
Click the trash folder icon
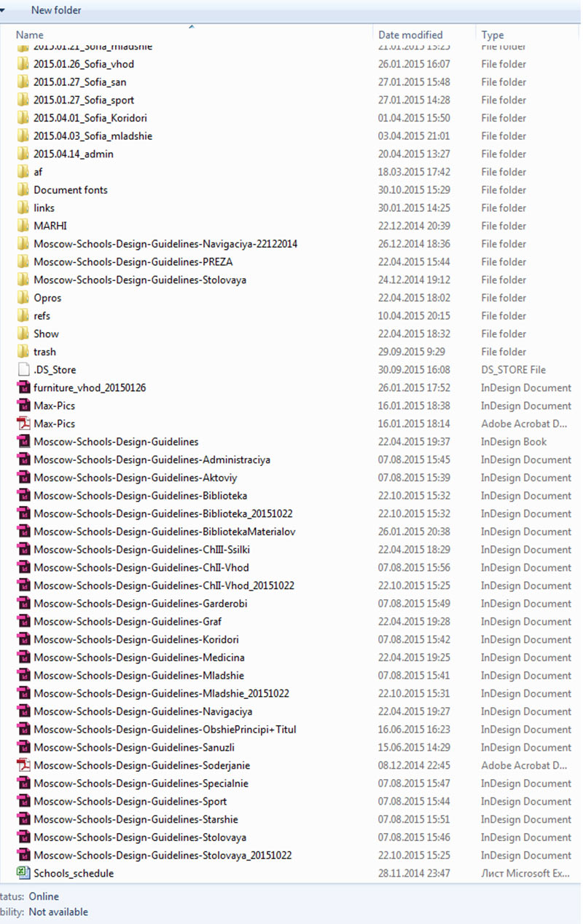(x=23, y=352)
